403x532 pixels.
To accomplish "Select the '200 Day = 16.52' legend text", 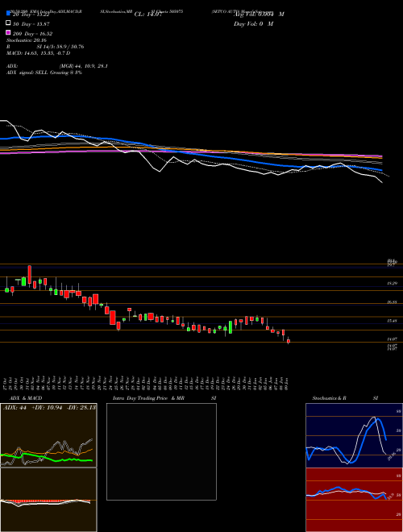I will [32, 34].
